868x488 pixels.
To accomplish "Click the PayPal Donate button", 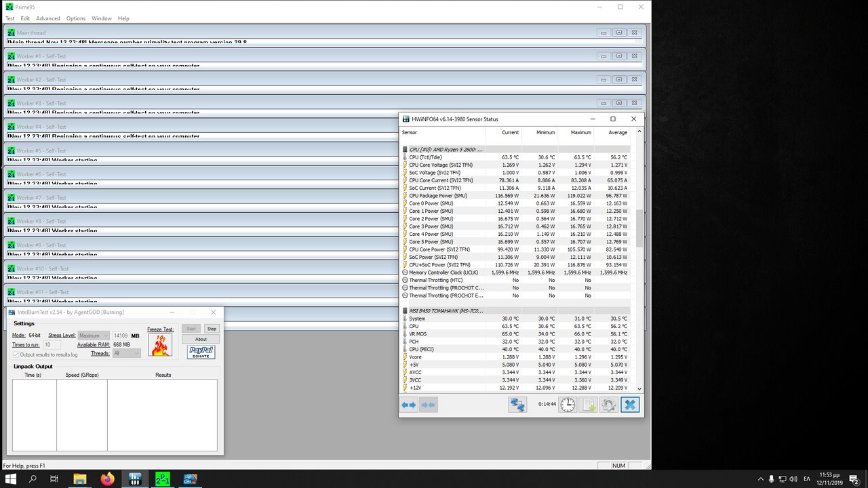I will [201, 352].
